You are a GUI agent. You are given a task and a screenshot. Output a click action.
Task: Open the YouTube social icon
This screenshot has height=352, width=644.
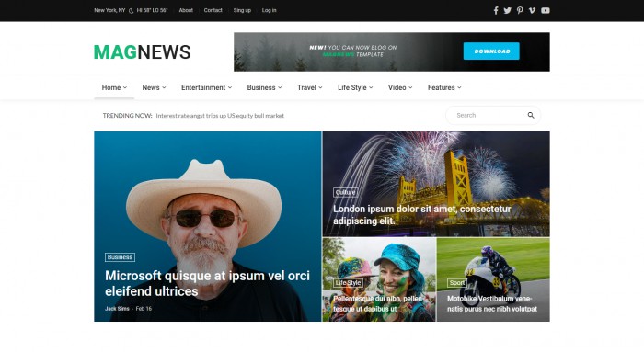coord(546,11)
